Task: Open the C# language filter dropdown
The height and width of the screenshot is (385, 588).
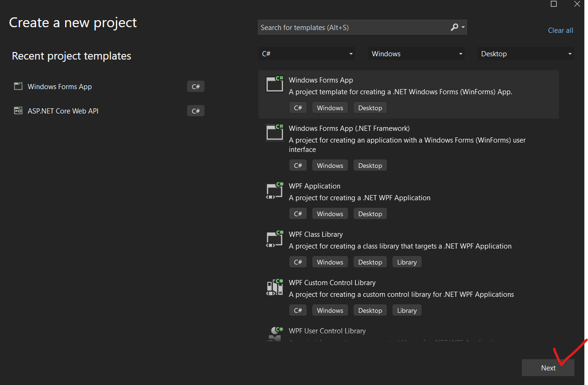Action: 307,54
